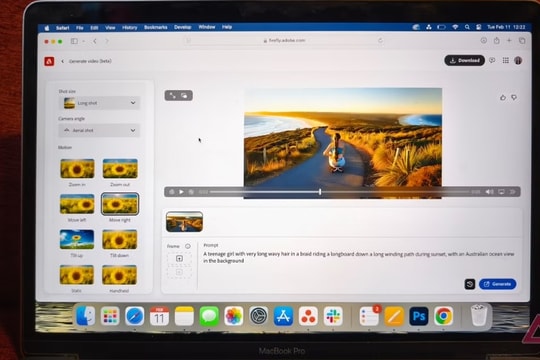Screen dimensions: 540x360
Task: Click the firefly.adobe.com address bar
Action: 284,40
